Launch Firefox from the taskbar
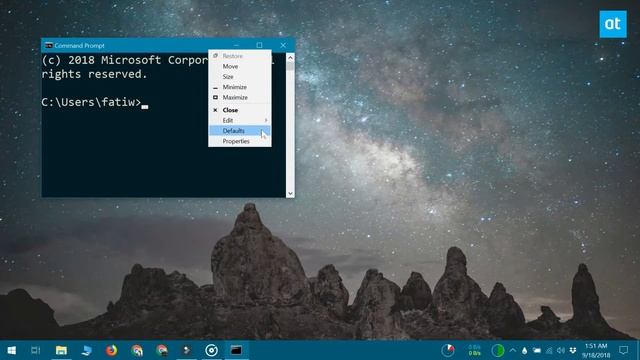640x360 pixels. (111, 350)
